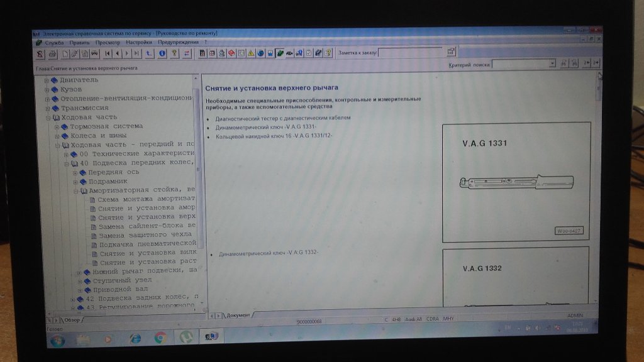Click the Заметка к заказу input field
Screen dimensions: 644x362
pos(409,53)
